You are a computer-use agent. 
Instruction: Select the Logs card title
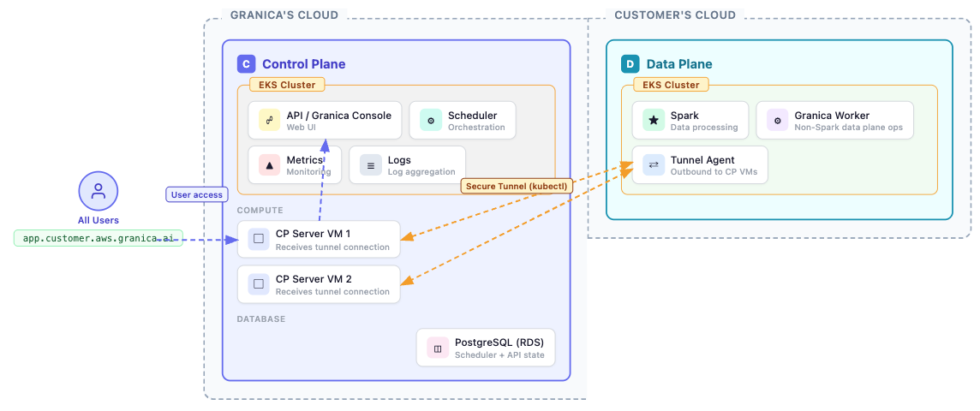pyautogui.click(x=399, y=160)
